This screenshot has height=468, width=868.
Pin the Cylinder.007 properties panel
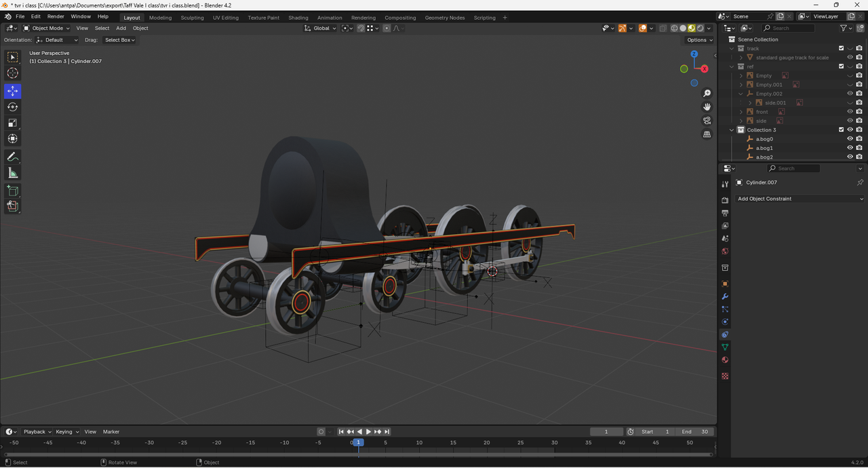860,182
